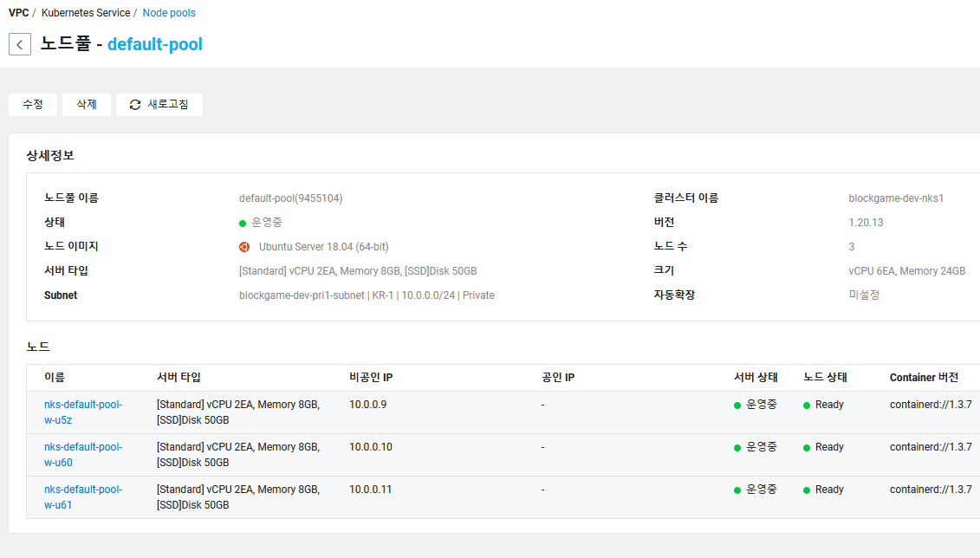
Task: Click server type cell of w-u61 row
Action: 238,497
